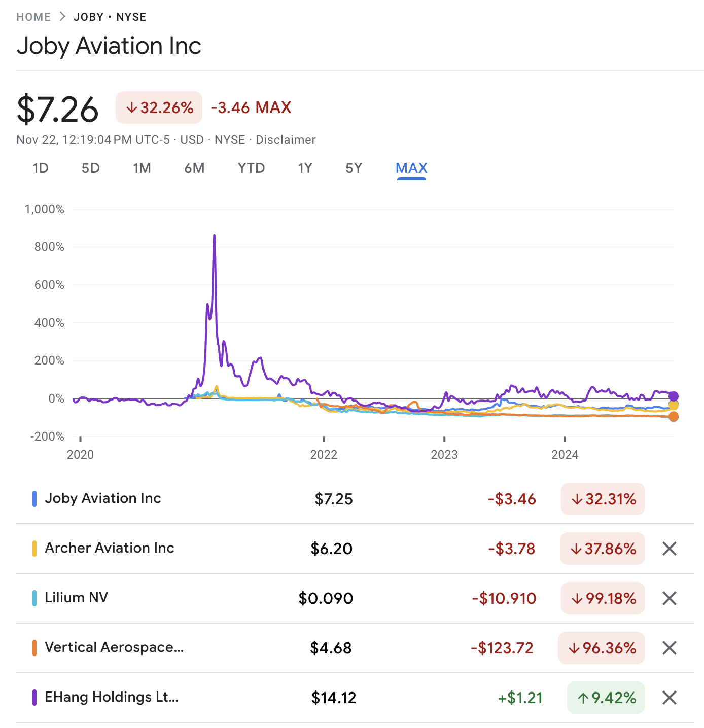Screen dimensions: 704x728
Task: Open the Disclaimer link
Action: (x=286, y=140)
